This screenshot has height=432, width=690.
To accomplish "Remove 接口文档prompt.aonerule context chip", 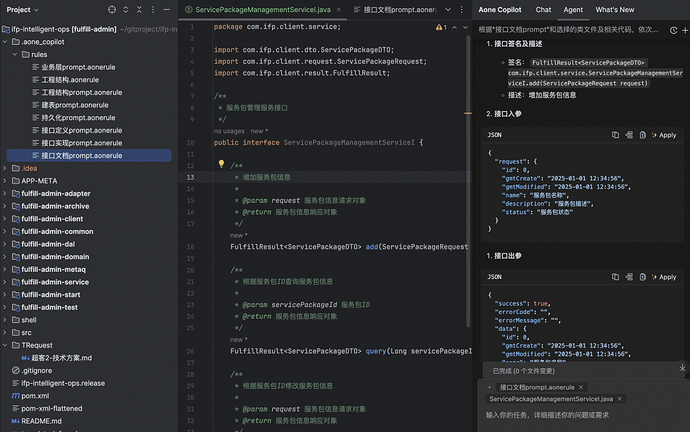I will [x=581, y=387].
